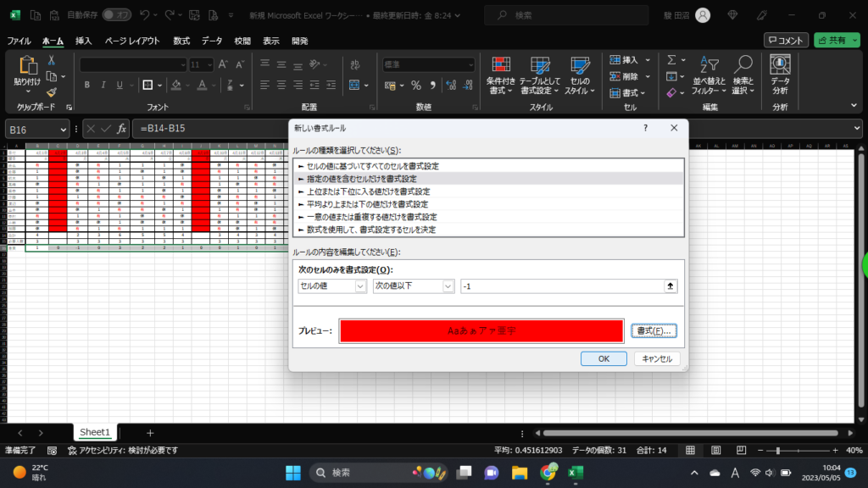Click Decrease Font Size icon

240,64
